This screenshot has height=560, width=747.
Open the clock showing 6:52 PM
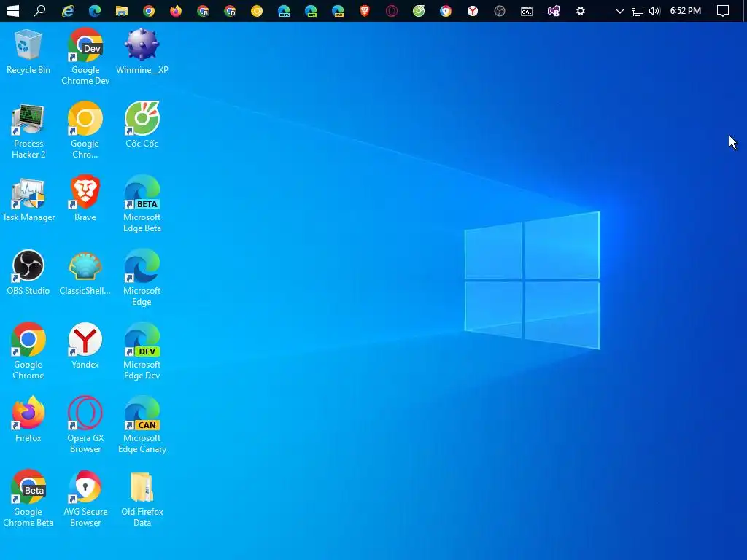(686, 10)
